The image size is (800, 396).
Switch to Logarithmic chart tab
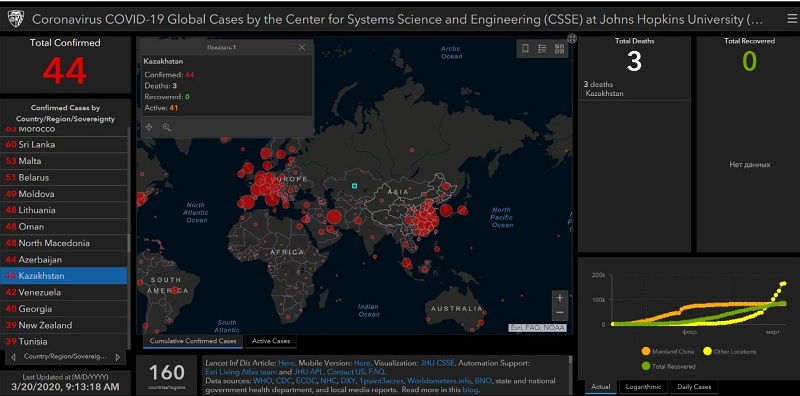(643, 387)
